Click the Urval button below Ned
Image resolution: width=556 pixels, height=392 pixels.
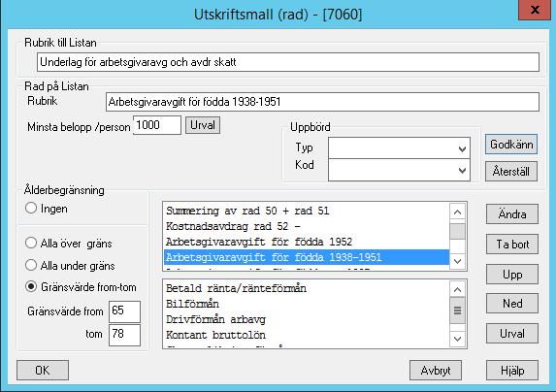pyautogui.click(x=512, y=334)
